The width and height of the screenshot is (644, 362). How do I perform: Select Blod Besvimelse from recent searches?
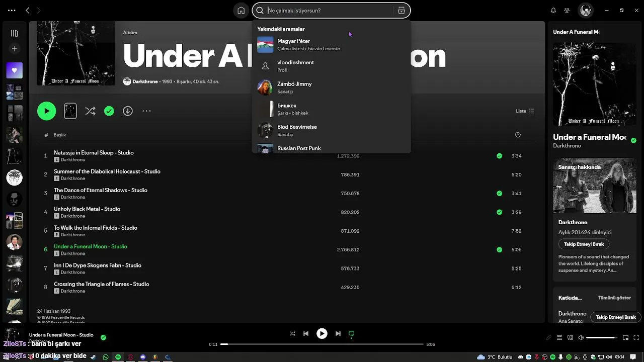[x=331, y=130]
